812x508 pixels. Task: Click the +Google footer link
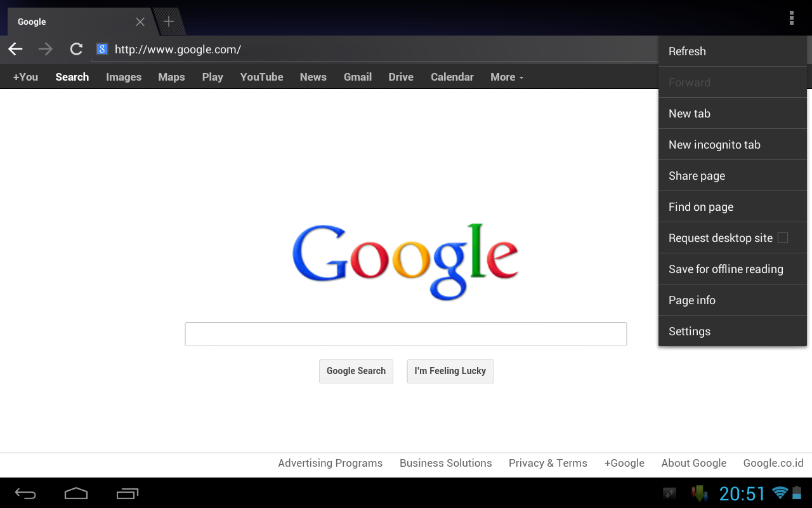[x=624, y=463]
